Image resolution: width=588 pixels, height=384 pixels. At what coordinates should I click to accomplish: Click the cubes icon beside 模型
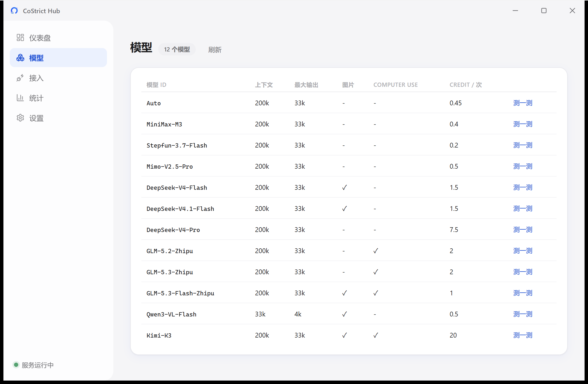click(x=20, y=58)
